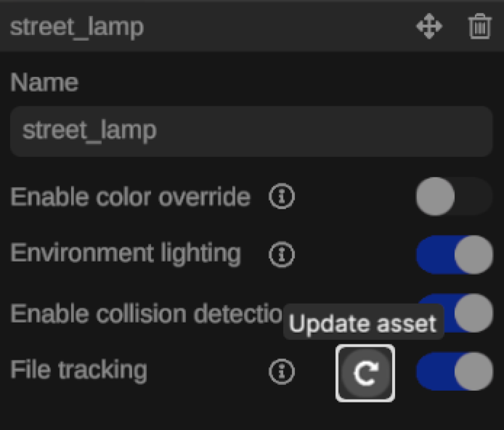This screenshot has width=504, height=430.
Task: Delete street_lamp with the trash icon
Action: 479,28
